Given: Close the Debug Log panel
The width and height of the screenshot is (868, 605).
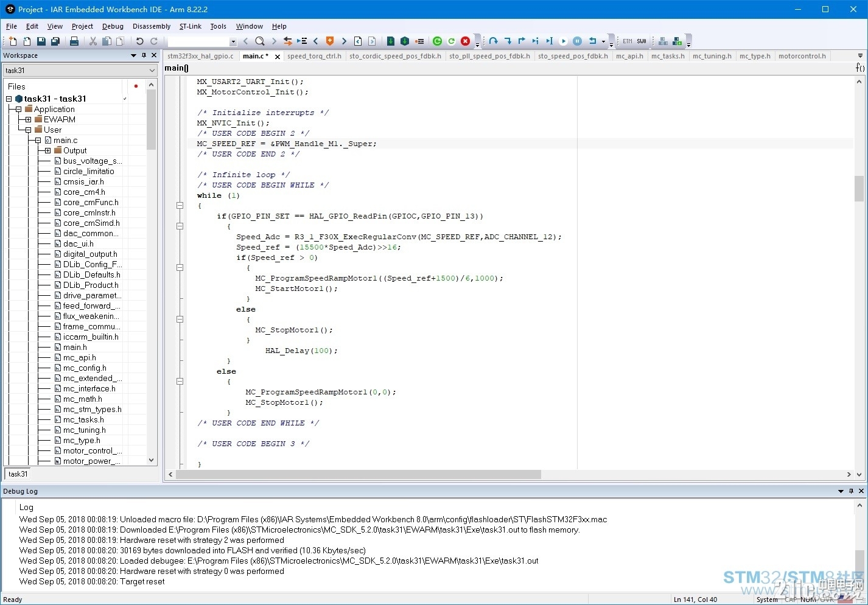Looking at the screenshot, I should coord(861,491).
